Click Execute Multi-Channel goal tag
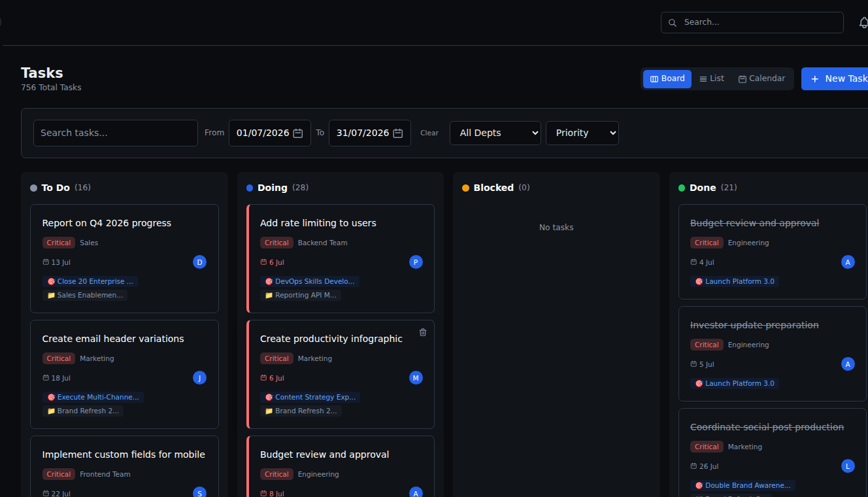This screenshot has width=868, height=497. tap(93, 397)
